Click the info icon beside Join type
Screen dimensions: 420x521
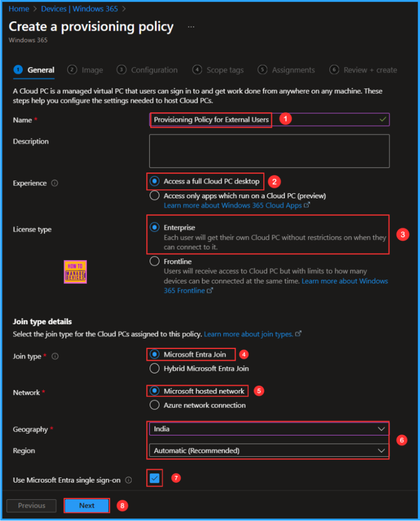[x=56, y=356]
